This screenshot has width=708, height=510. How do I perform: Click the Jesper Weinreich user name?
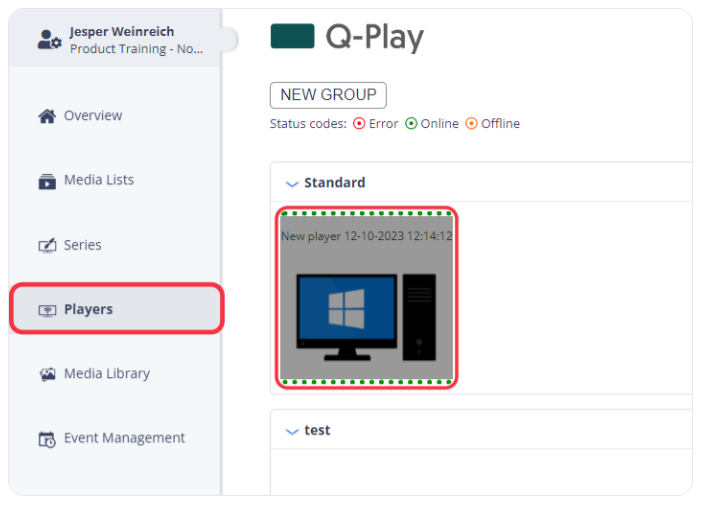coord(121,32)
